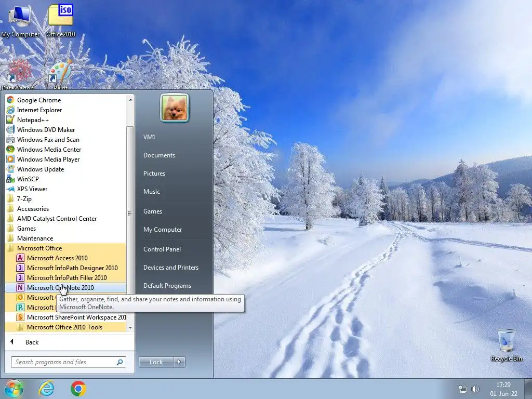Click the orange Outlook icon in the Office list

(20, 297)
